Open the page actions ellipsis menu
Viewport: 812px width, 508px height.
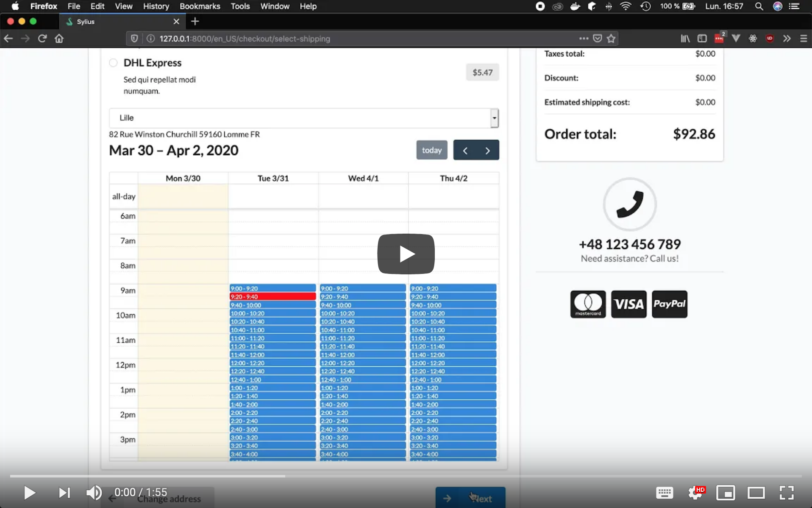[x=584, y=38]
